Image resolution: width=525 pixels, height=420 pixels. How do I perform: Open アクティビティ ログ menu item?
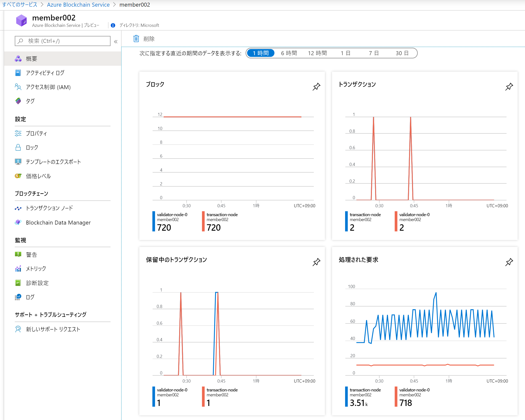click(x=45, y=73)
